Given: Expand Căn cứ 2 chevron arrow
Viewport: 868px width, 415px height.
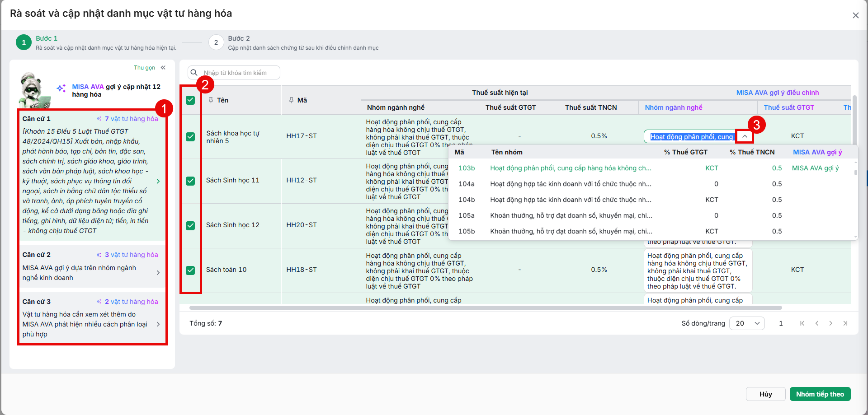Looking at the screenshot, I should [x=158, y=273].
